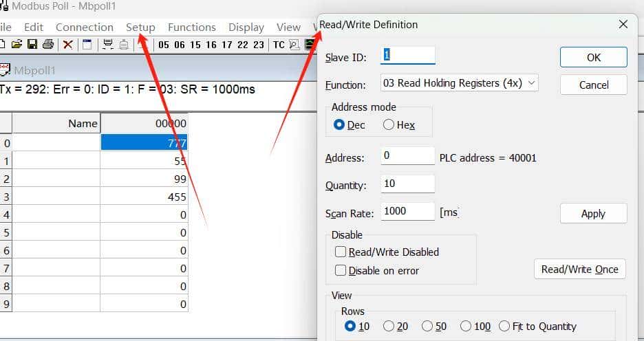Click Name cell in row 2
This screenshot has width=644, height=341.
pos(56,179)
